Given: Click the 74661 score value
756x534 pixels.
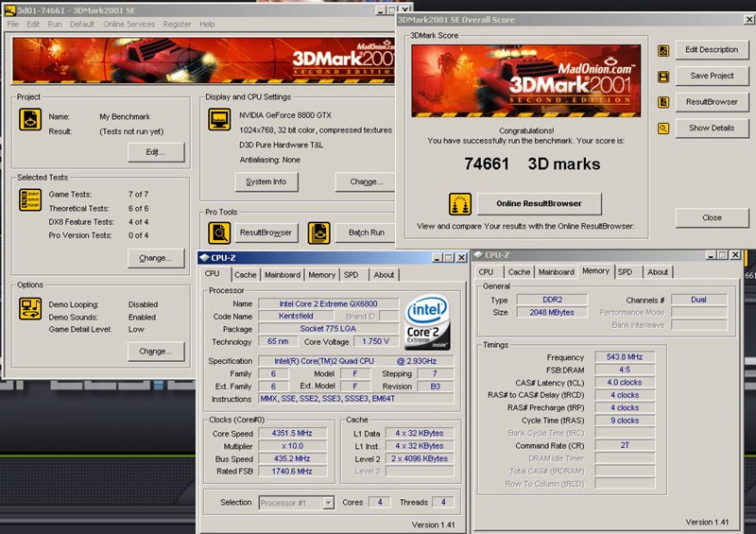Looking at the screenshot, I should coord(487,164).
